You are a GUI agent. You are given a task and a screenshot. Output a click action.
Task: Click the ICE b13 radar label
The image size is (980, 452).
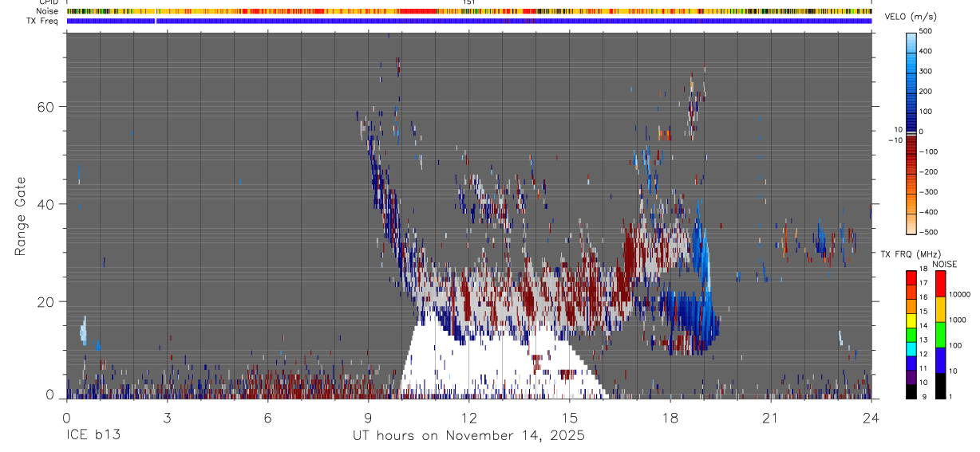93,436
